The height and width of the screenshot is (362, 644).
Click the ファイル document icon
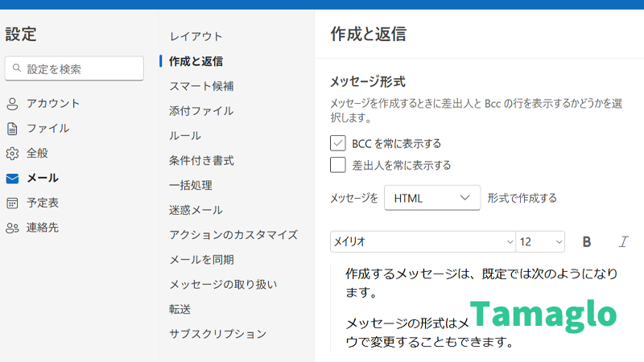click(12, 129)
